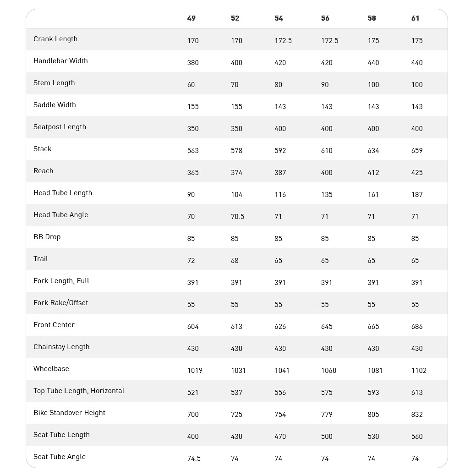The height and width of the screenshot is (476, 476).
Task: Select the Head Tube Angle row label
Action: click(60, 215)
